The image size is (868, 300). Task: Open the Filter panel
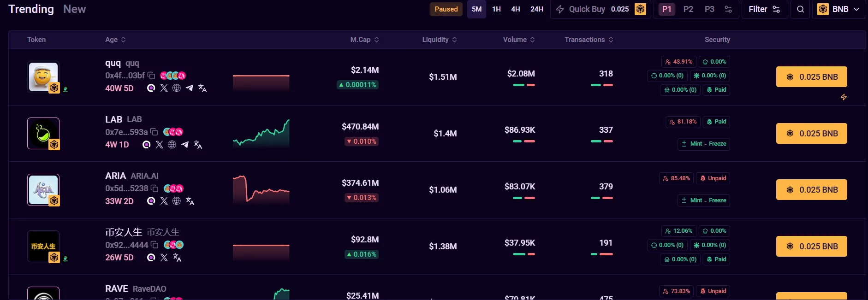(758, 9)
